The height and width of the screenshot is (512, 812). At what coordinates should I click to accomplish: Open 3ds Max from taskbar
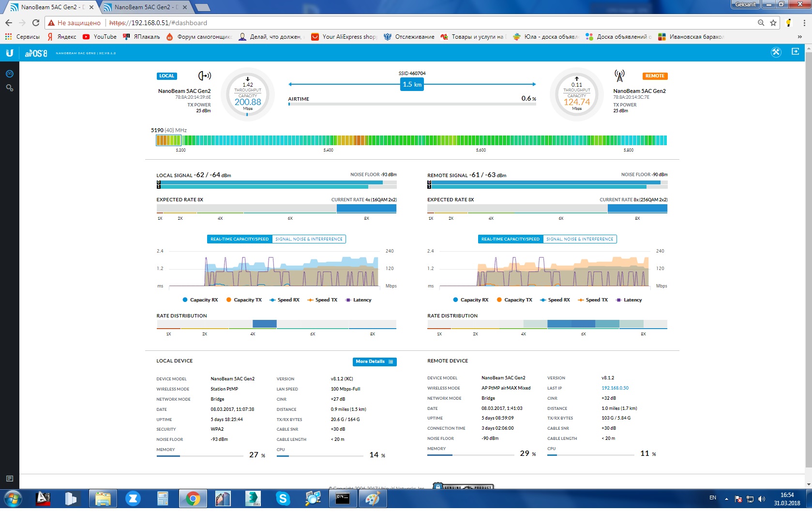253,498
